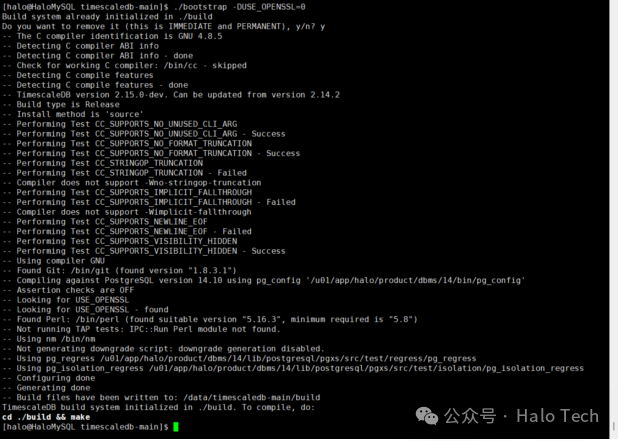
Task: Click the 'Configuring done' line
Action: click(x=49, y=378)
